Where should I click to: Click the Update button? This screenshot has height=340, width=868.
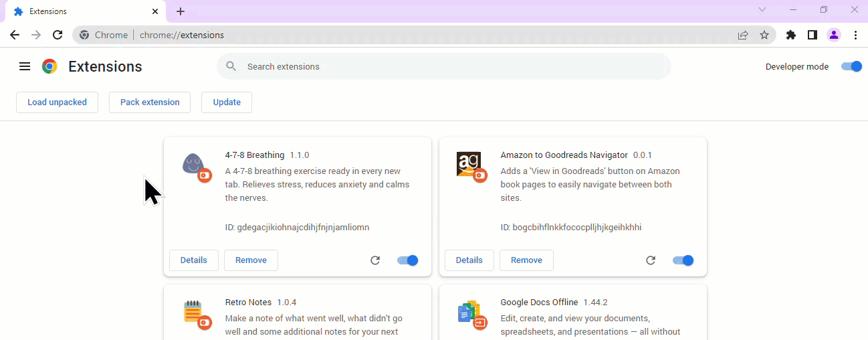227,102
